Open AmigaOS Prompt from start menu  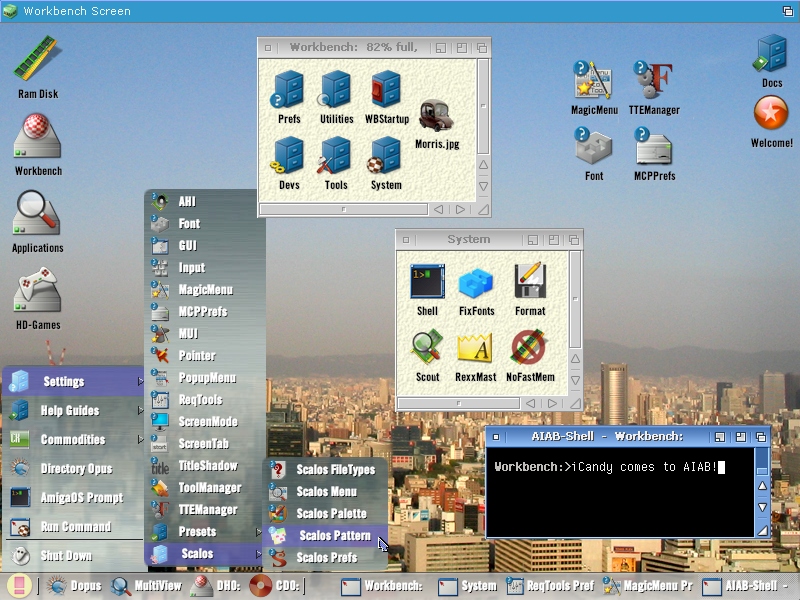74,497
